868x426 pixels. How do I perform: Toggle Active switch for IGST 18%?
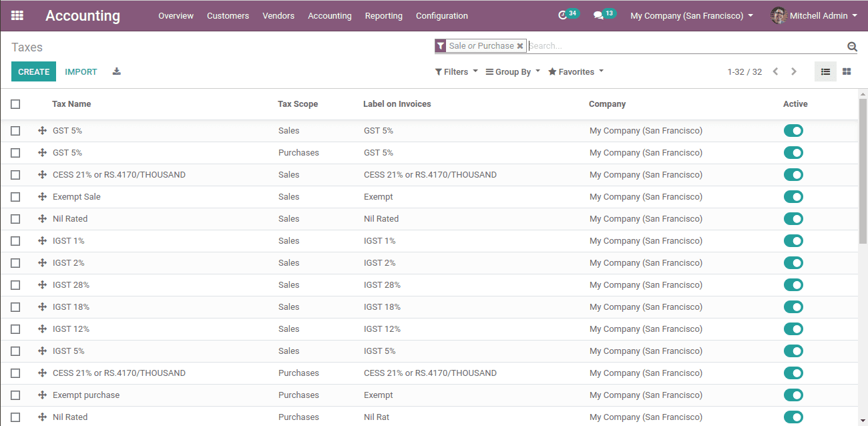(x=793, y=307)
